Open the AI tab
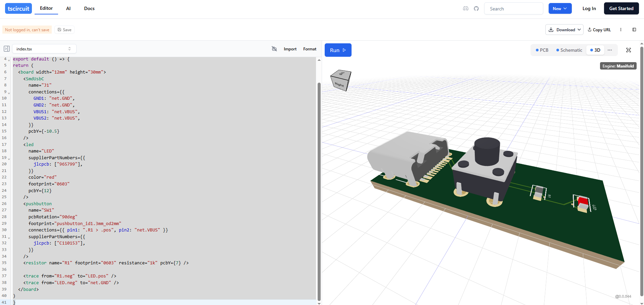The image size is (644, 305). point(68,9)
